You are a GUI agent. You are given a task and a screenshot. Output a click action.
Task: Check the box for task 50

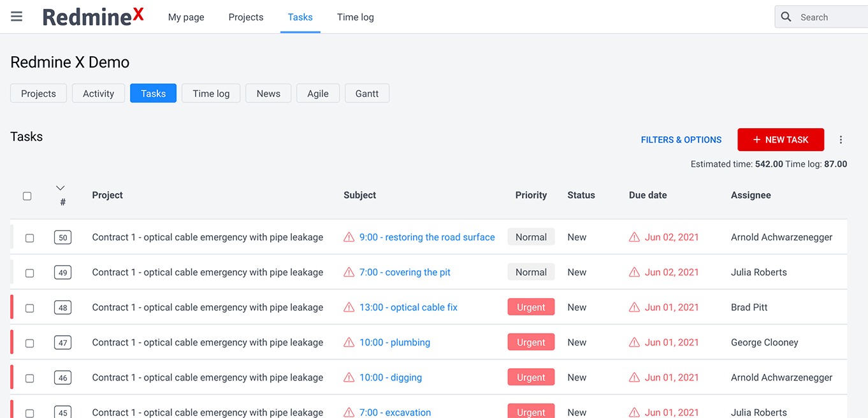(29, 238)
